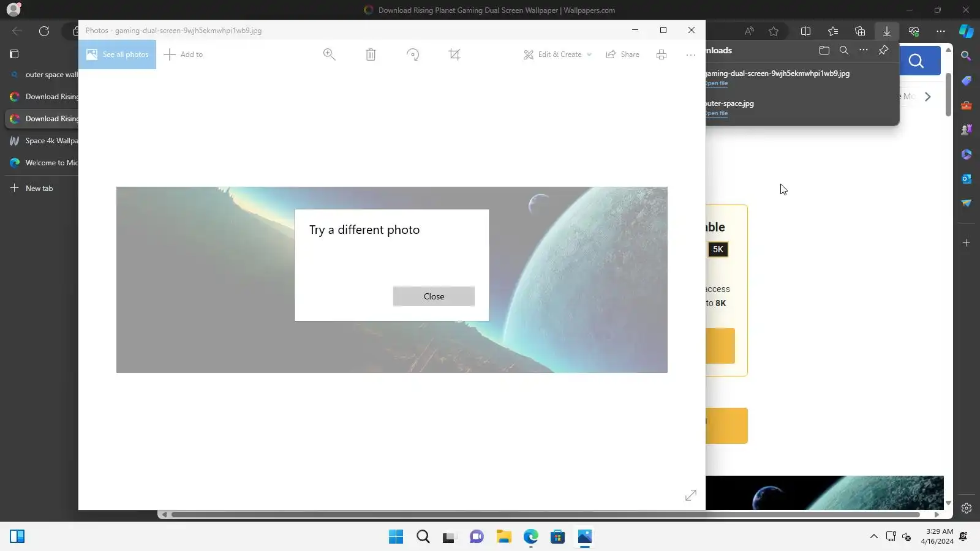The width and height of the screenshot is (980, 551).
Task: Open Shopping tag in the Edge sidebar
Action: click(x=967, y=81)
